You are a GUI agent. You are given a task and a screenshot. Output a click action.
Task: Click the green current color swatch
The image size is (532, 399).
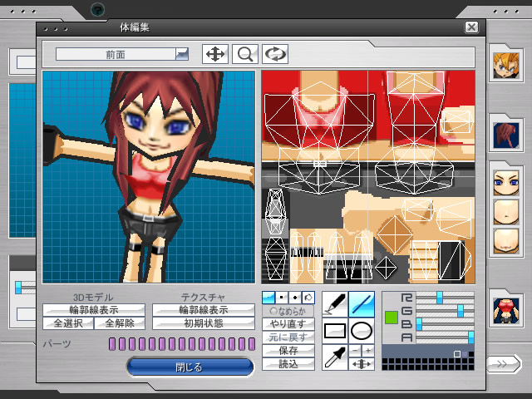coord(392,317)
